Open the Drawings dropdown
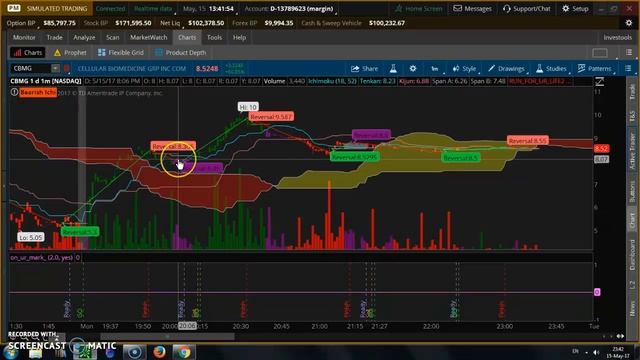This screenshot has width=640, height=360. coord(507,69)
